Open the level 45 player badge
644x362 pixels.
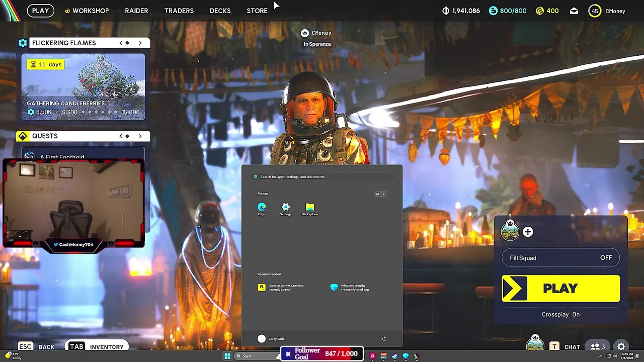click(595, 11)
